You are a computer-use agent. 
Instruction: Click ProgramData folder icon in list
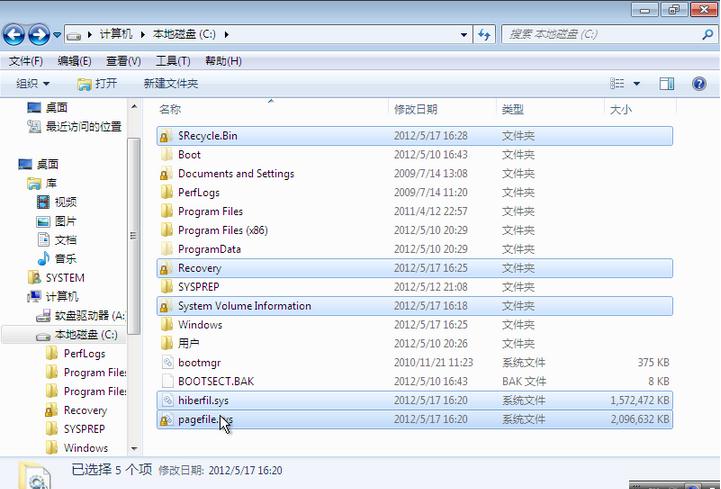[166, 249]
